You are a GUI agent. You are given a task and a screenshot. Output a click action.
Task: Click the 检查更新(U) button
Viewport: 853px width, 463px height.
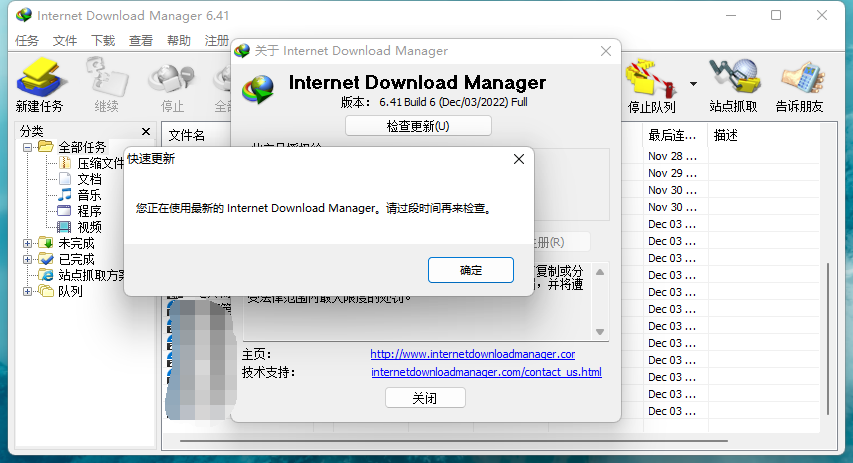coord(418,126)
